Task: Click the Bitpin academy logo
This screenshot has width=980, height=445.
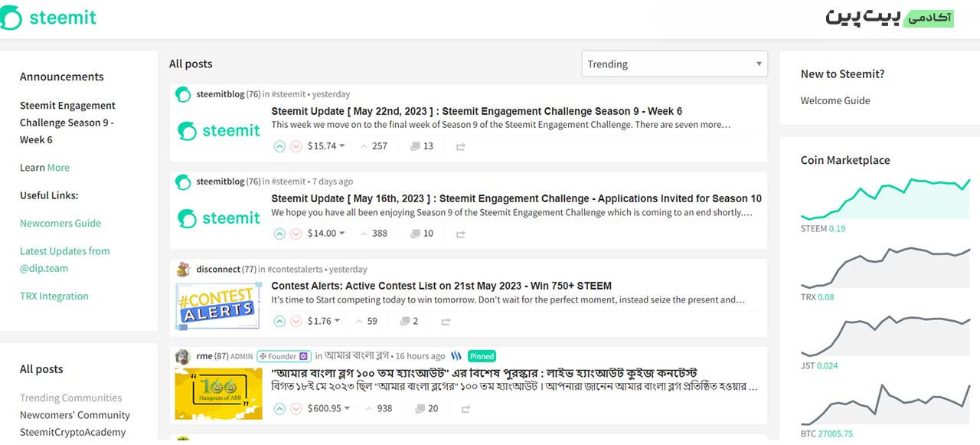Action: tap(890, 18)
